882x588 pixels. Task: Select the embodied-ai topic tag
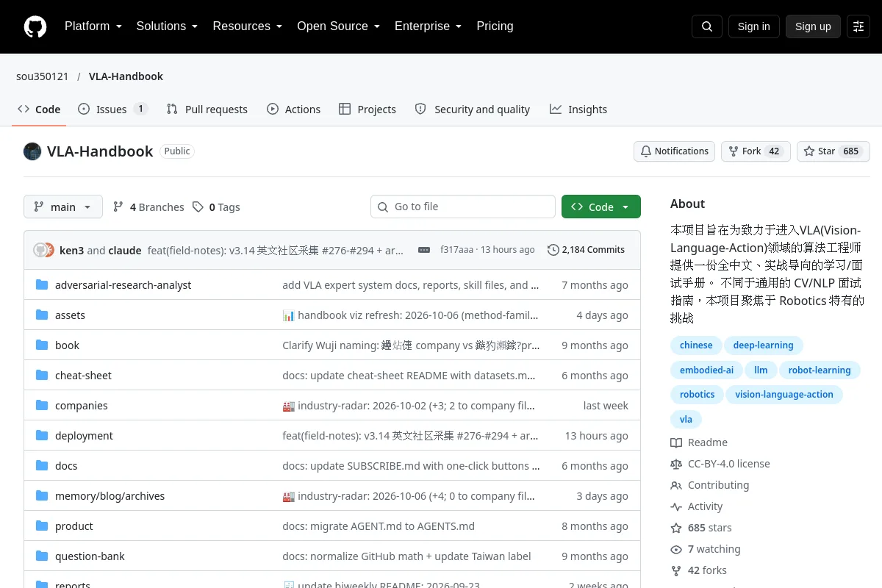click(706, 370)
